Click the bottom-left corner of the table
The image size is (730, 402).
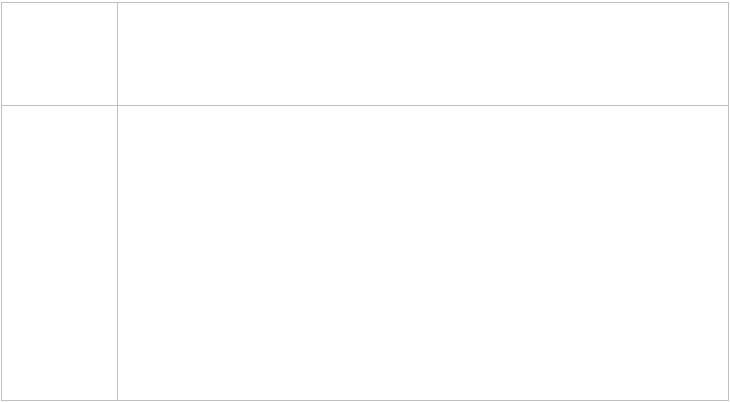(x=1, y=400)
